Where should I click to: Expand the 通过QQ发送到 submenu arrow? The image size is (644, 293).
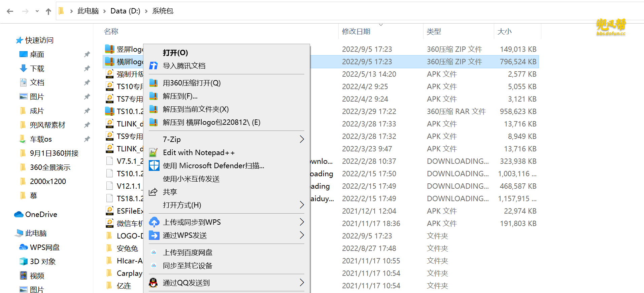coord(302,283)
